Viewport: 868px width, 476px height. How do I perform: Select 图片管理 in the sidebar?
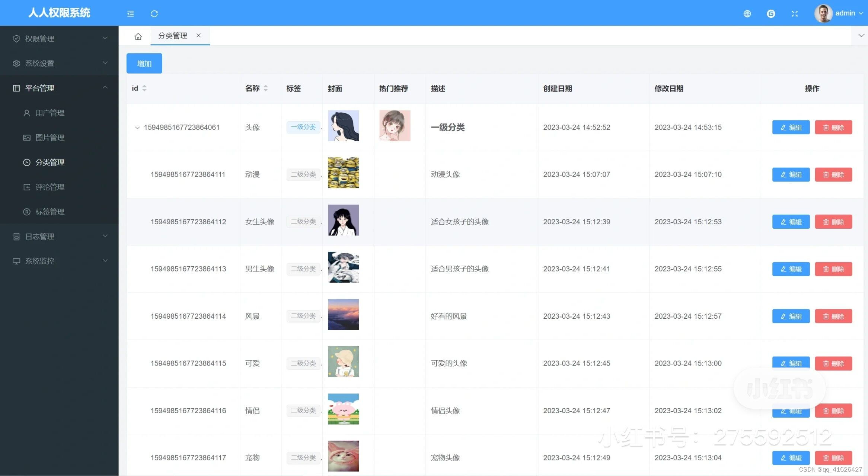click(x=50, y=138)
